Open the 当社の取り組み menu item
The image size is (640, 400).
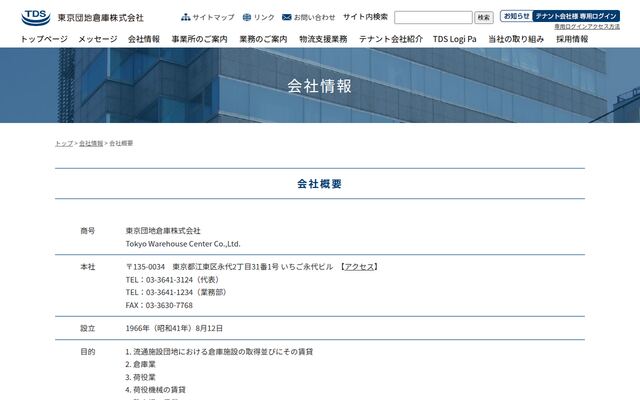pos(516,39)
